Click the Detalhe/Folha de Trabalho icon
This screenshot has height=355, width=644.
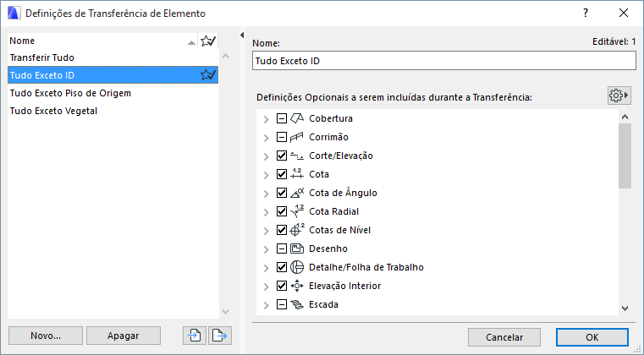[297, 267]
